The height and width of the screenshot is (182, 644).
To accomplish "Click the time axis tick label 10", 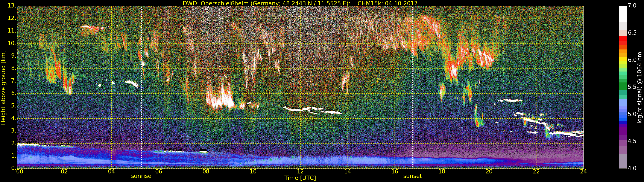I will 253,172.
